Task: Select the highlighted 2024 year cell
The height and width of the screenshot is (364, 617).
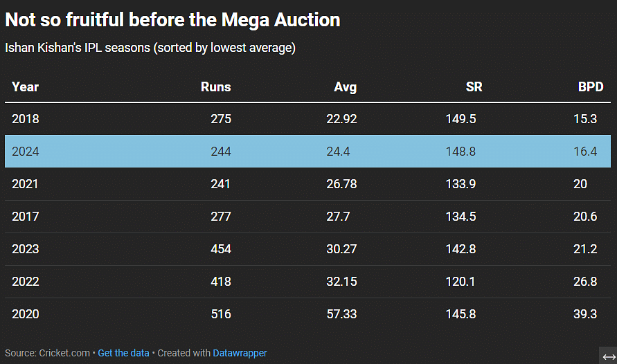Action: pos(26,152)
